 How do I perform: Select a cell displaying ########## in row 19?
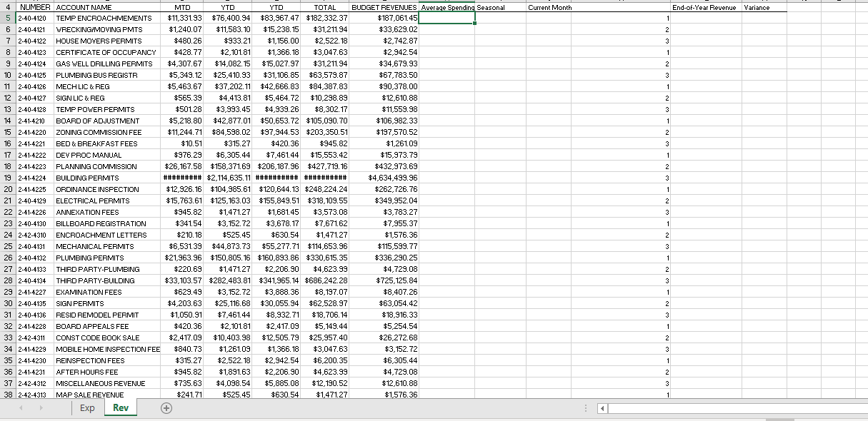tap(182, 178)
